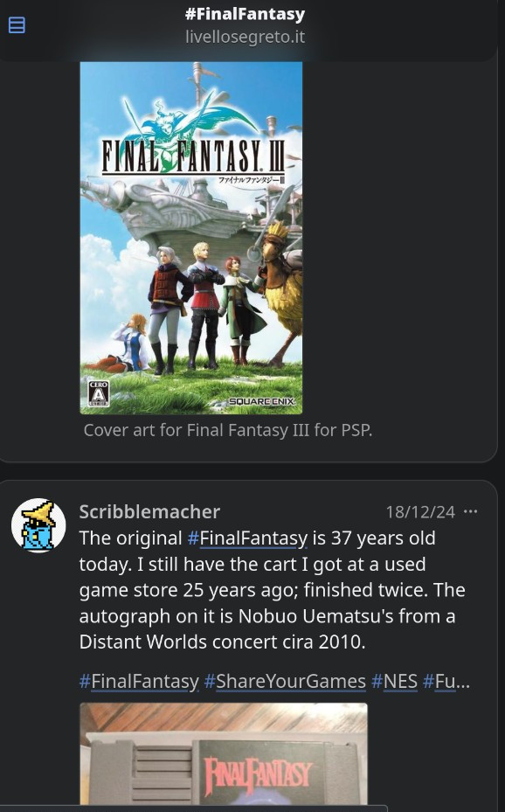The image size is (505, 812).
Task: Follow the inline #FinalFantasy hashtag in the post text
Action: [x=247, y=538]
